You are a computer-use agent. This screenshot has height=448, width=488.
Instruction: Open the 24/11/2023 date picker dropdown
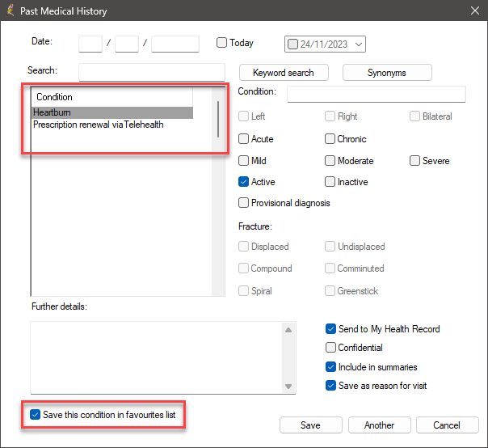[x=359, y=44]
